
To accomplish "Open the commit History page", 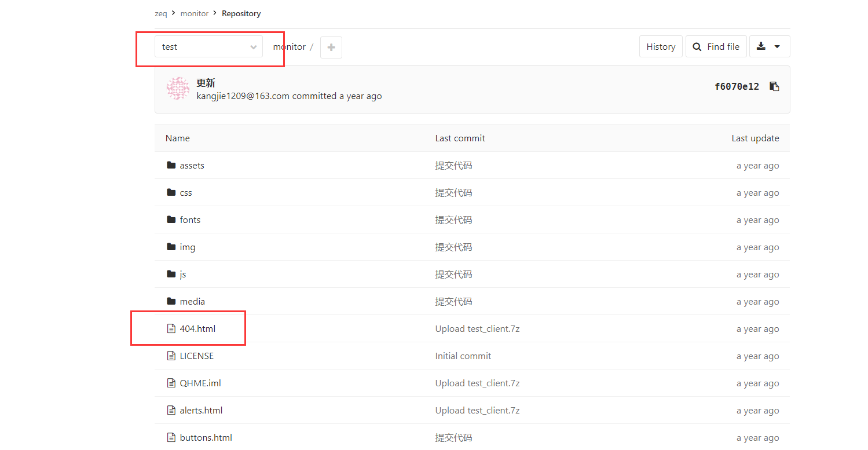I will click(x=660, y=46).
